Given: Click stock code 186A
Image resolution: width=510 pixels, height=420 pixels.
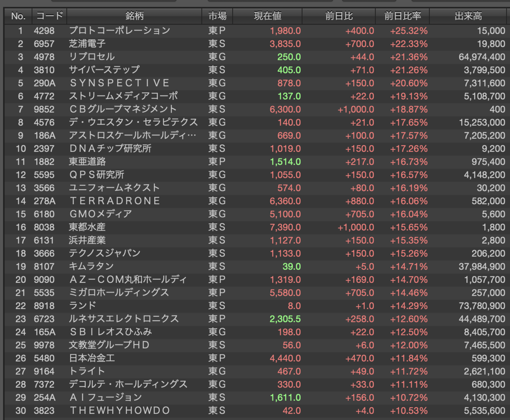Looking at the screenshot, I should [x=44, y=135].
